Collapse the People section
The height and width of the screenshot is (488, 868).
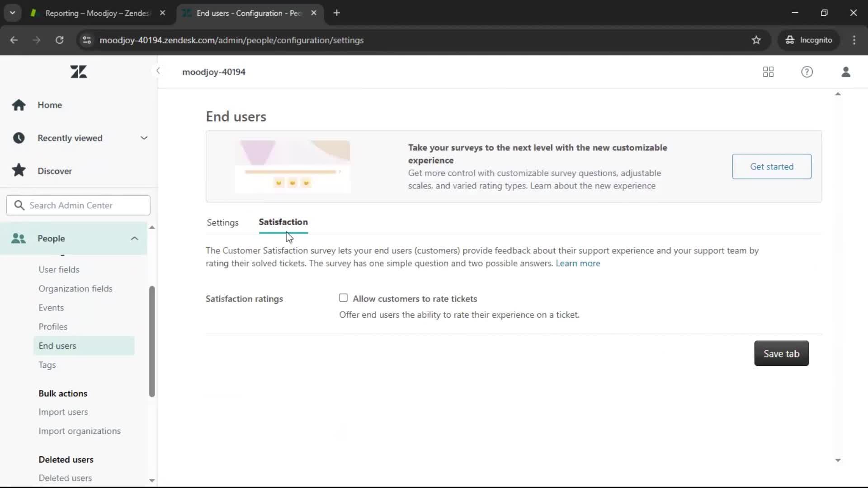pos(134,238)
